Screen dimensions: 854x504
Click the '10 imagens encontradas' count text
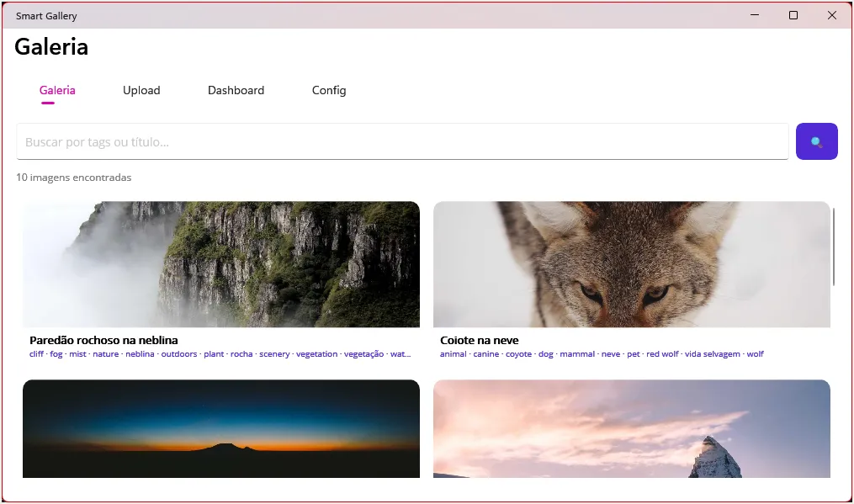pyautogui.click(x=73, y=177)
